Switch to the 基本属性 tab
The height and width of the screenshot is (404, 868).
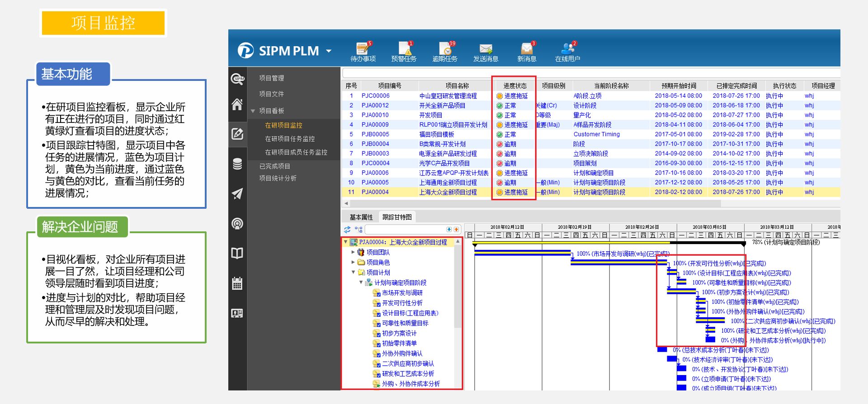tap(361, 217)
